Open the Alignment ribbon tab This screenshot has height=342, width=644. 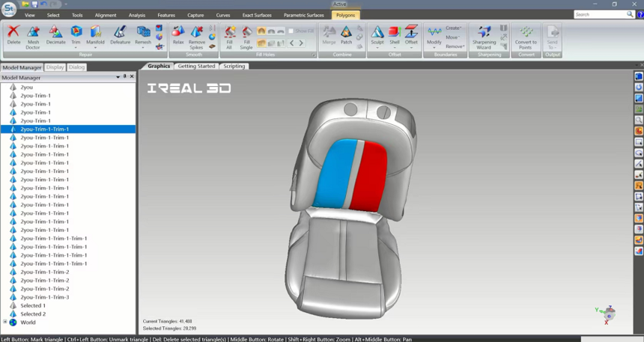click(106, 15)
